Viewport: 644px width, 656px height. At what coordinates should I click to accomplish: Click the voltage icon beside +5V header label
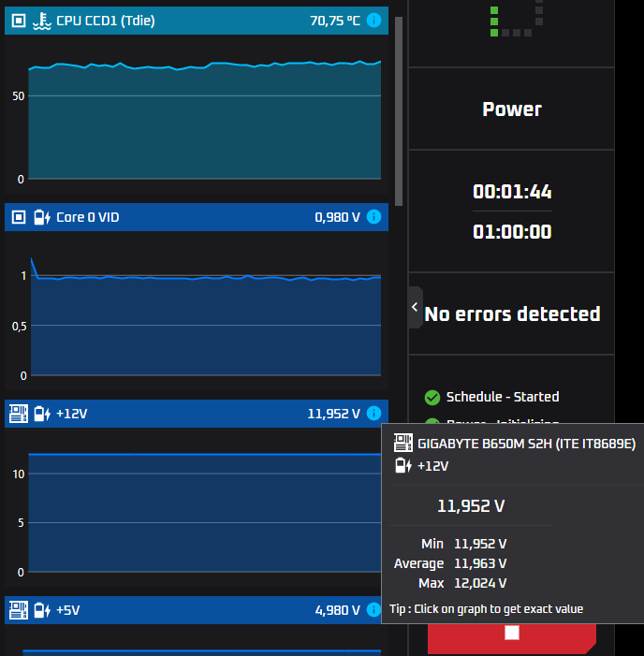point(42,610)
